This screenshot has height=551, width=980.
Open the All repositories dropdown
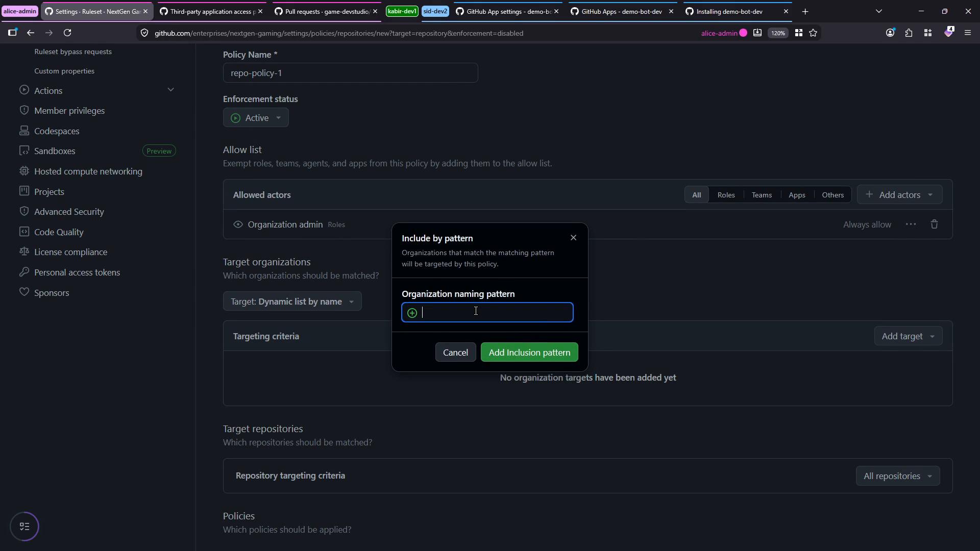898,476
